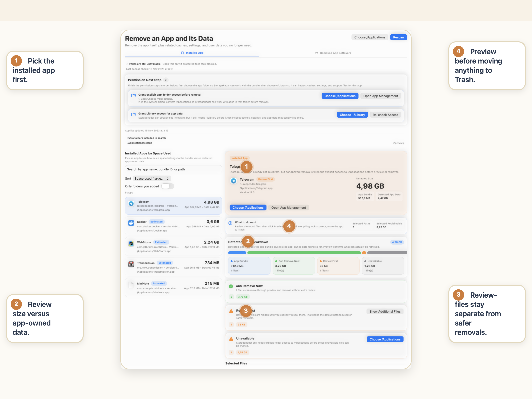Click the Docker whale icon
The image size is (532, 399).
click(131, 223)
